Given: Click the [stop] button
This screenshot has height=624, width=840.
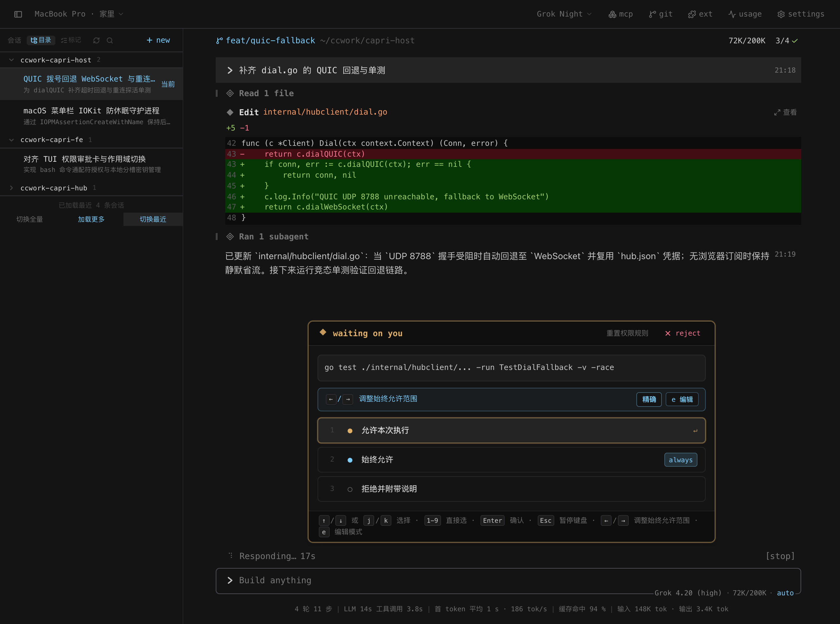Looking at the screenshot, I should click(780, 556).
